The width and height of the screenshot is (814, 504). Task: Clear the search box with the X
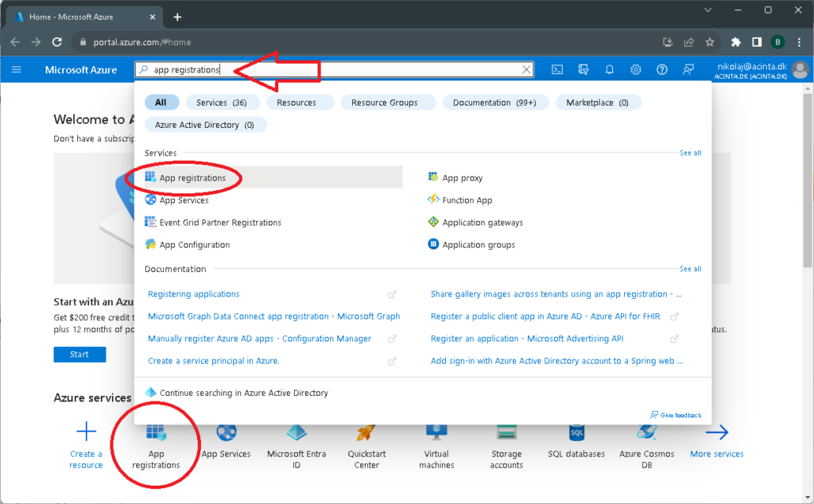(526, 69)
